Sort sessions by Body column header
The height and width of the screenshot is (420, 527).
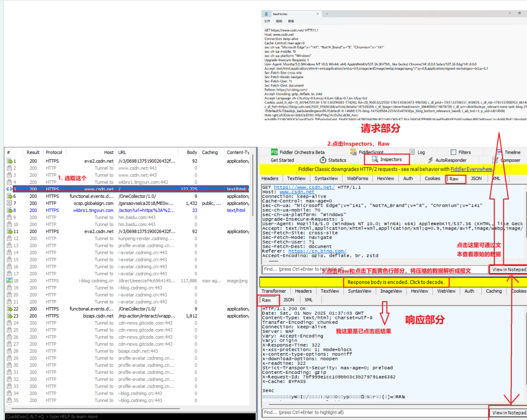[x=192, y=152]
